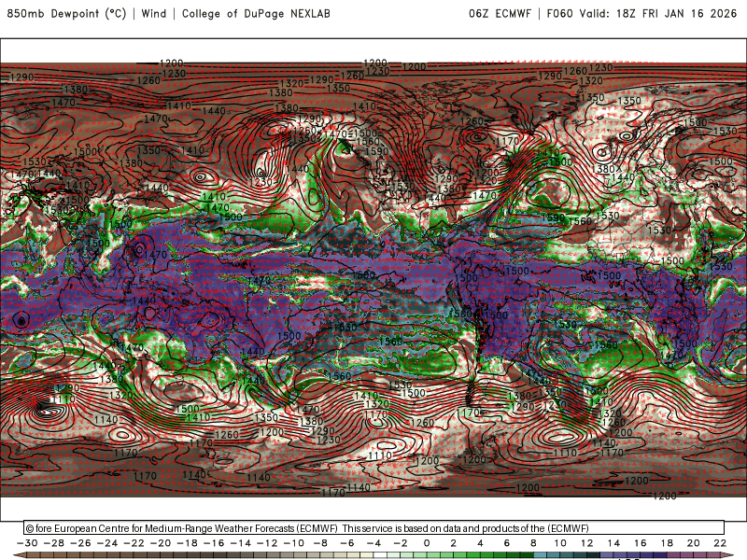747x560 pixels.
Task: Click the 16 value on the color scale
Action: click(x=641, y=543)
